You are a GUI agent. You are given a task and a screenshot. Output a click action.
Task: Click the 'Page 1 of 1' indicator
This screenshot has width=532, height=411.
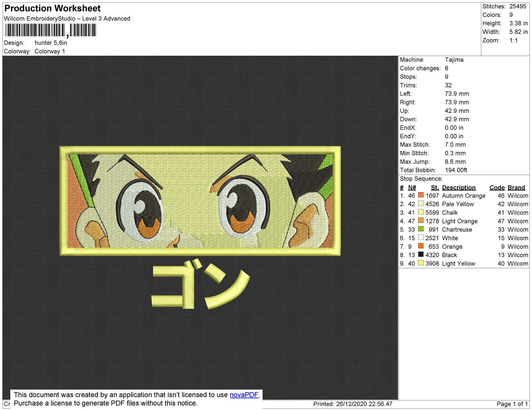coord(512,404)
